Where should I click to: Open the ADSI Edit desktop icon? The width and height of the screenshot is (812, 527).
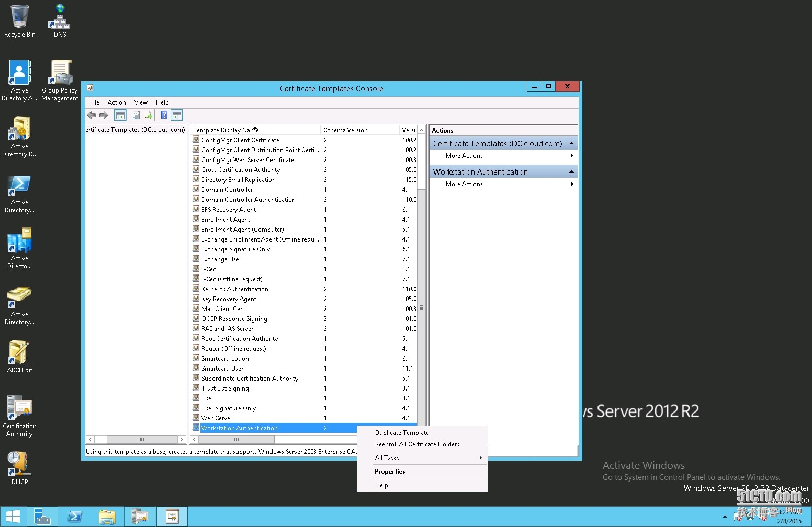20,357
